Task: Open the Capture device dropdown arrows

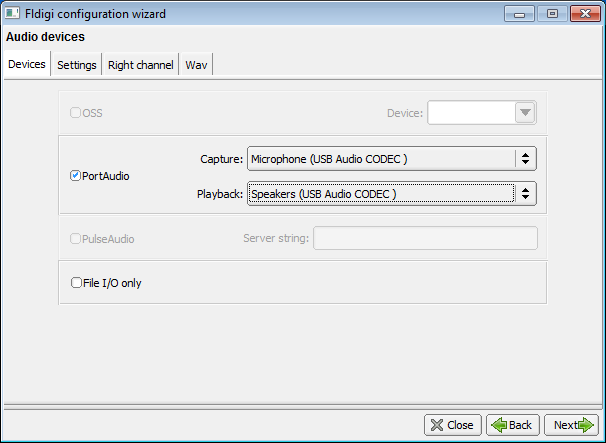Action: (525, 158)
